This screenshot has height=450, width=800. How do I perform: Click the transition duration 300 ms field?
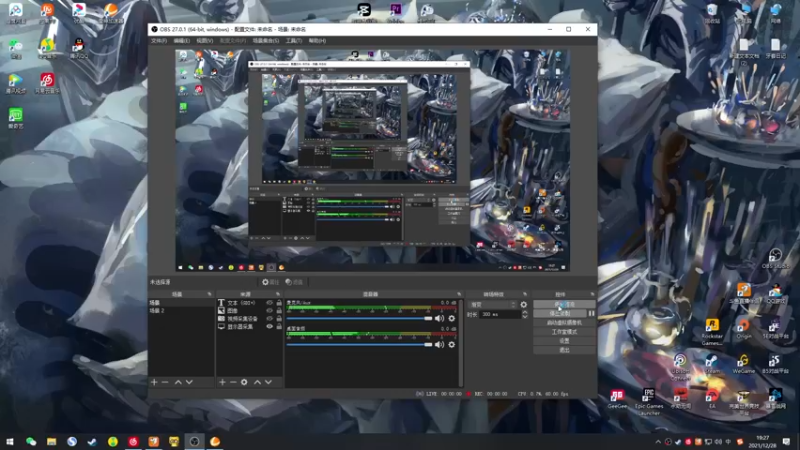[499, 315]
